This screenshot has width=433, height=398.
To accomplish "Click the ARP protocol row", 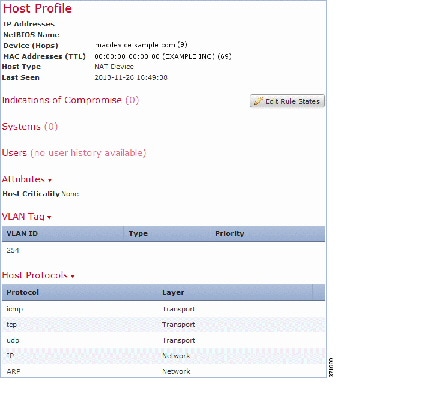I will (163, 371).
